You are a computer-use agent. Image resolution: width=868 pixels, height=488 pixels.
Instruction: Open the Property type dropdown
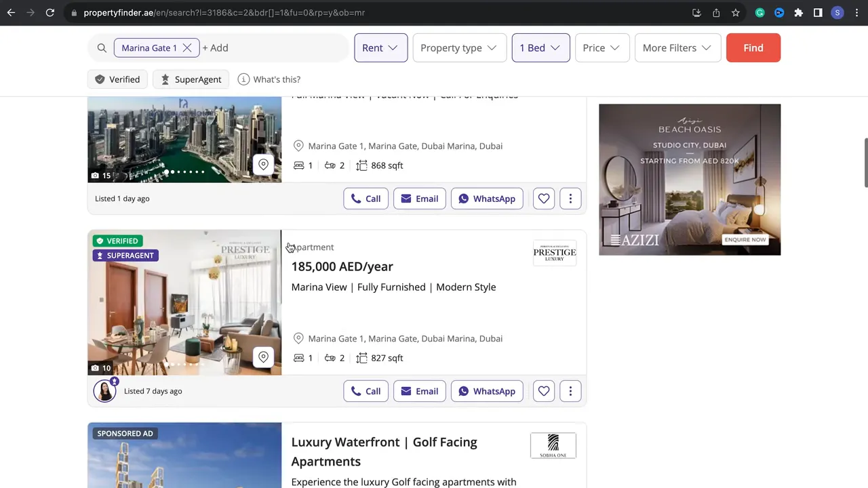point(459,47)
